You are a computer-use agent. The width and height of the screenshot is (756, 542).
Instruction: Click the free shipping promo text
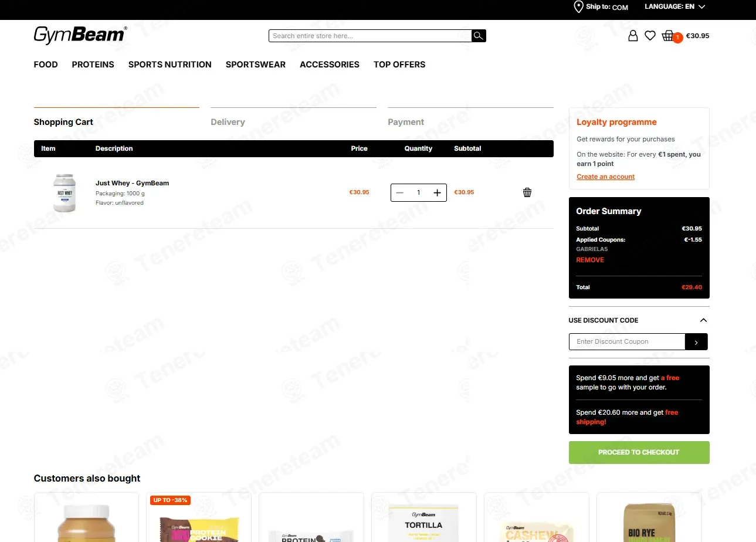pos(627,417)
